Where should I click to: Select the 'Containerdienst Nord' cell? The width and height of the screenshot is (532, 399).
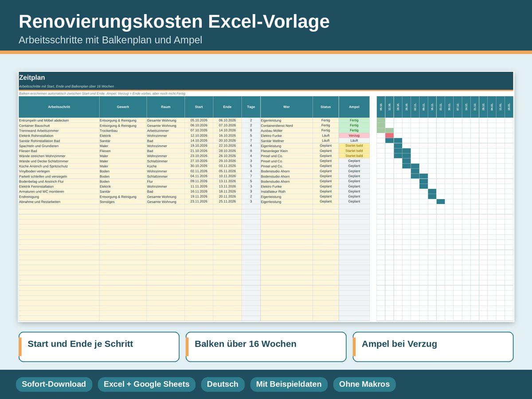(286, 125)
